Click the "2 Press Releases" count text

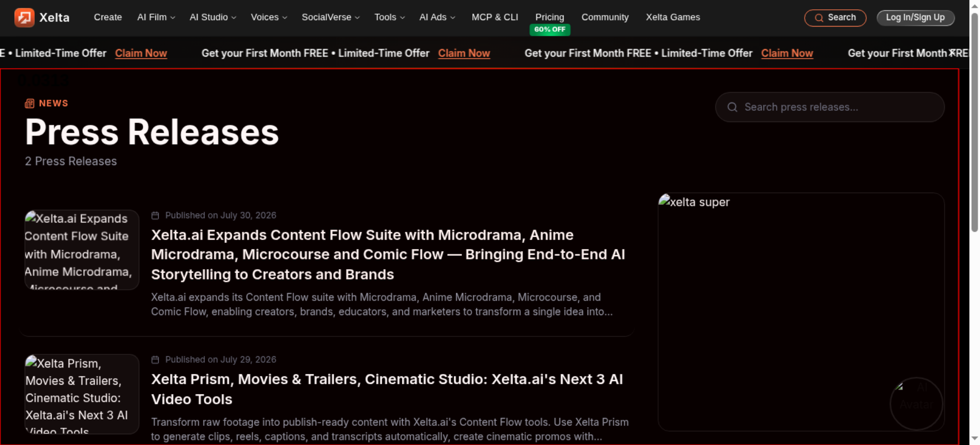point(71,161)
